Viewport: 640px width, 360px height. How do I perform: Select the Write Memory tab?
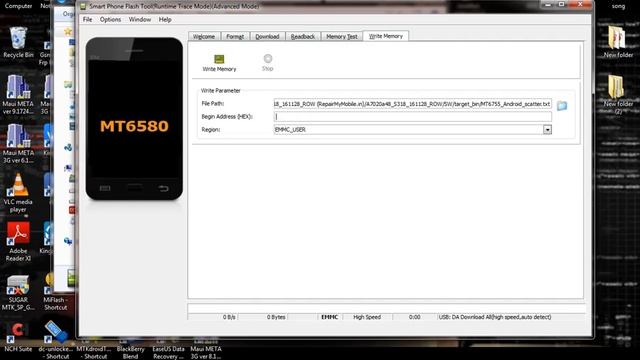[x=386, y=36]
